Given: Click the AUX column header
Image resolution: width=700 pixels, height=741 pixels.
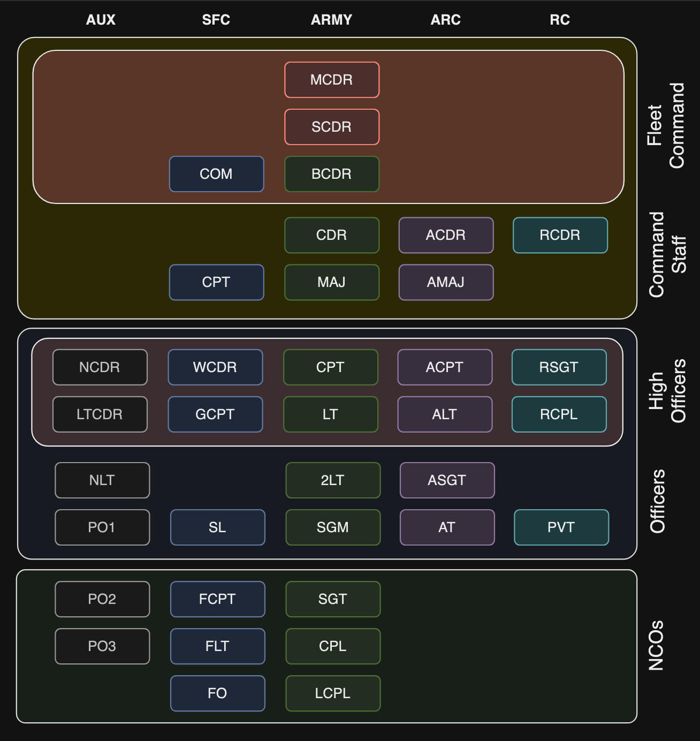Looking at the screenshot, I should click(x=101, y=20).
